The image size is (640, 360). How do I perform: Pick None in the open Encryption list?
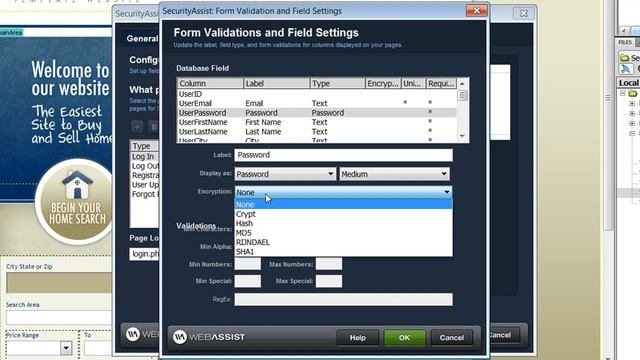coord(343,204)
